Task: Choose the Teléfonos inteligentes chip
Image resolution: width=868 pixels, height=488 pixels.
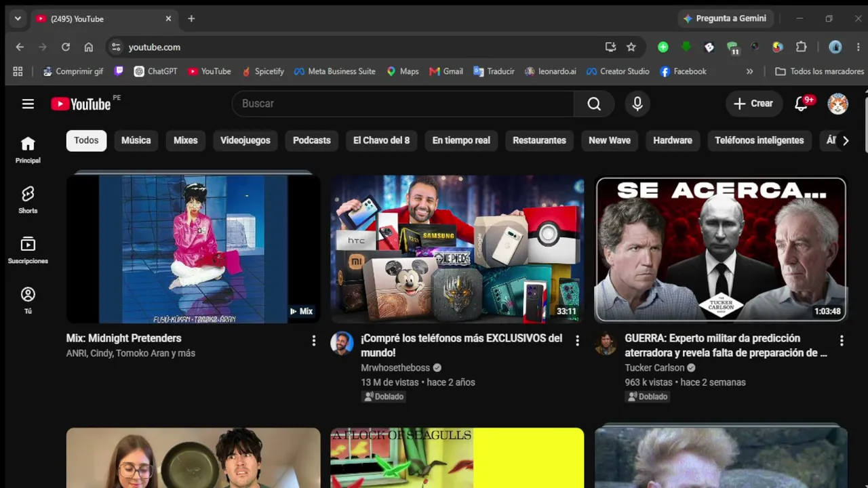Action: (759, 140)
